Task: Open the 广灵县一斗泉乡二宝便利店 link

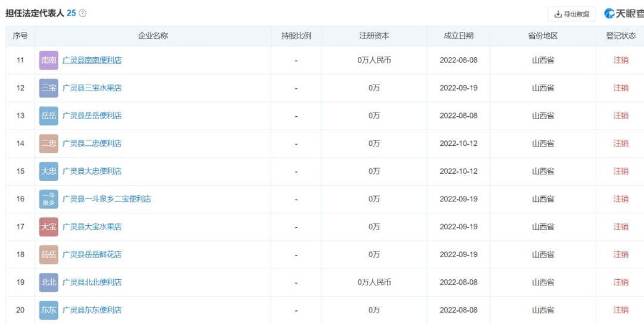Action: (x=107, y=199)
